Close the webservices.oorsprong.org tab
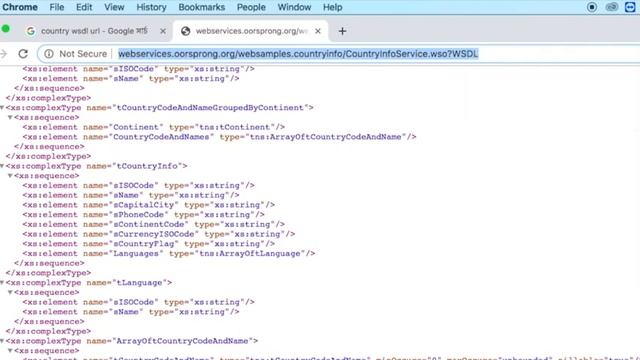Screen dimensions: 640x360 tap(318, 31)
